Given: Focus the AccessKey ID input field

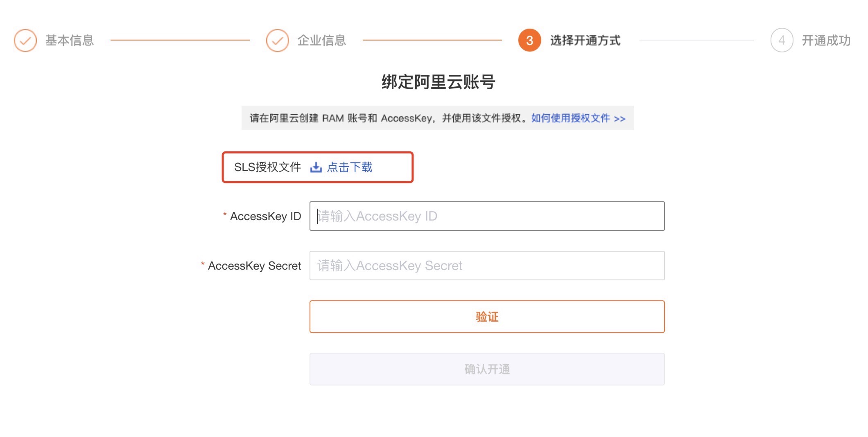Looking at the screenshot, I should click(x=487, y=216).
